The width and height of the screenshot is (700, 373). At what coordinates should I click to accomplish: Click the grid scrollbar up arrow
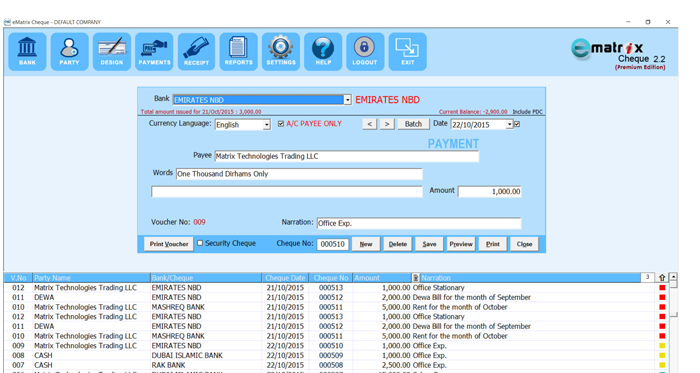tap(673, 277)
